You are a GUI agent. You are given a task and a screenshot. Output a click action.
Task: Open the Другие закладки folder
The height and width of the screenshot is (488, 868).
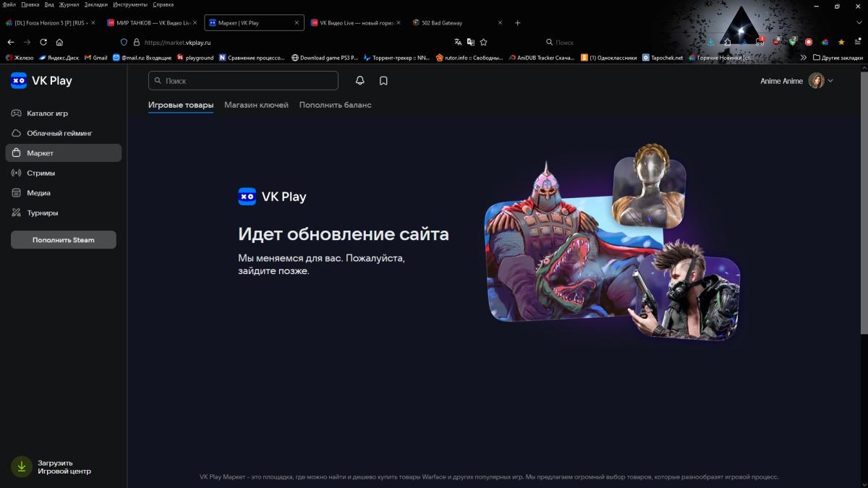838,57
